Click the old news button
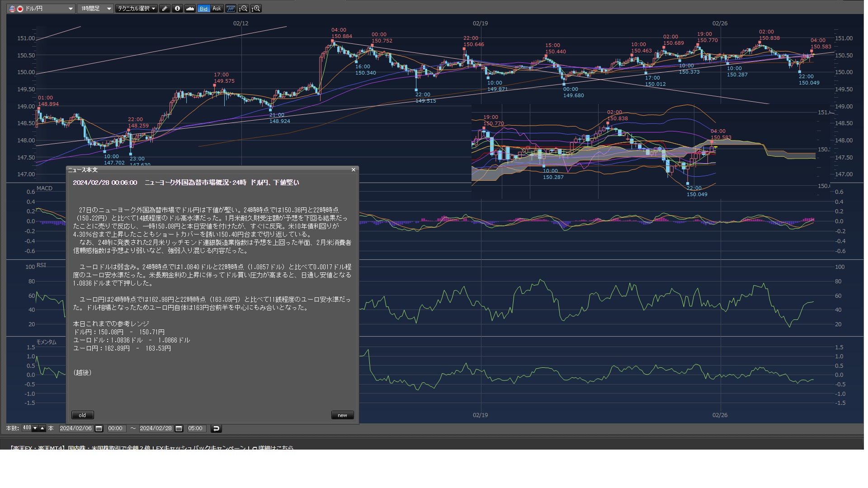This screenshot has height=488, width=868. coord(82,415)
